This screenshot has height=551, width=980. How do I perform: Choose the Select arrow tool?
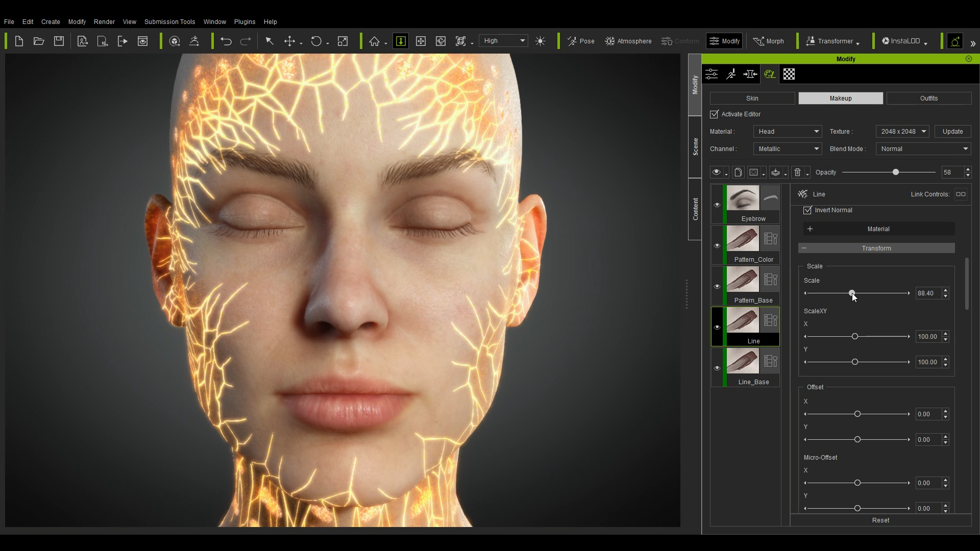coord(269,41)
